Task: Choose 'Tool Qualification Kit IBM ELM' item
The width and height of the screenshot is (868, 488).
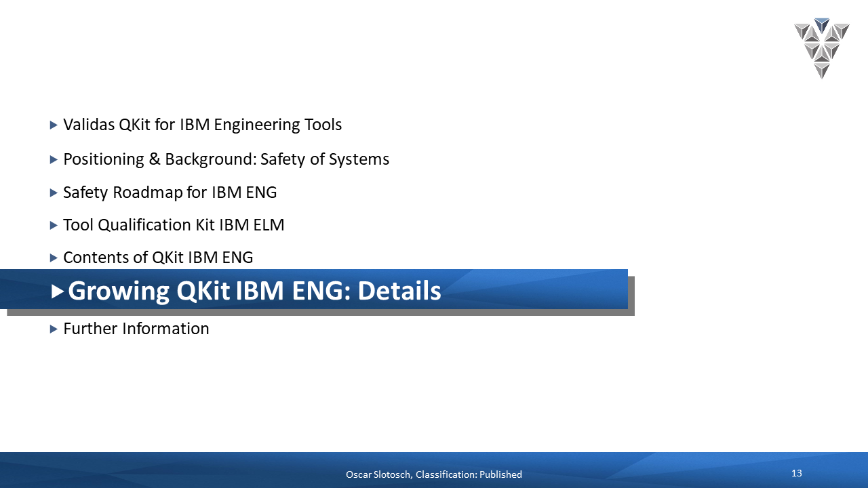Action: coord(174,225)
